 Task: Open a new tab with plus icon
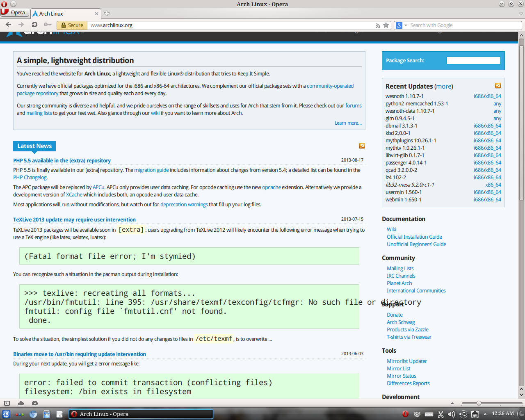tap(107, 14)
